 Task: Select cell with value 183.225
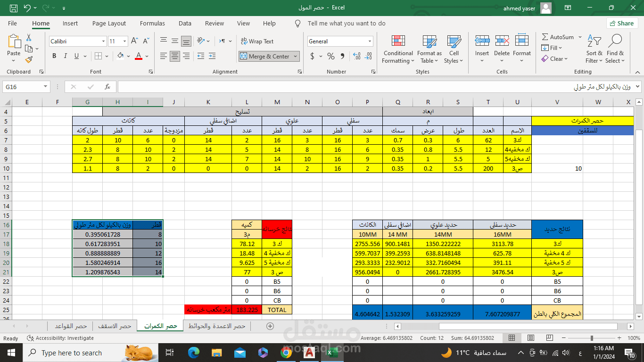point(247,310)
